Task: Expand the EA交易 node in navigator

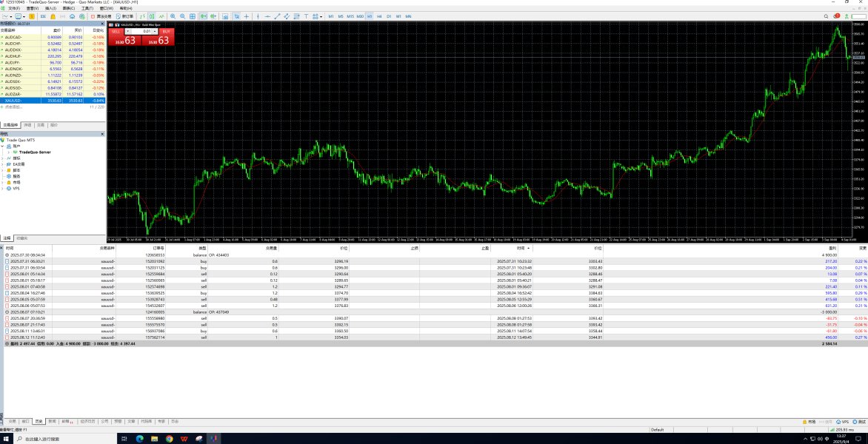Action: coord(3,164)
